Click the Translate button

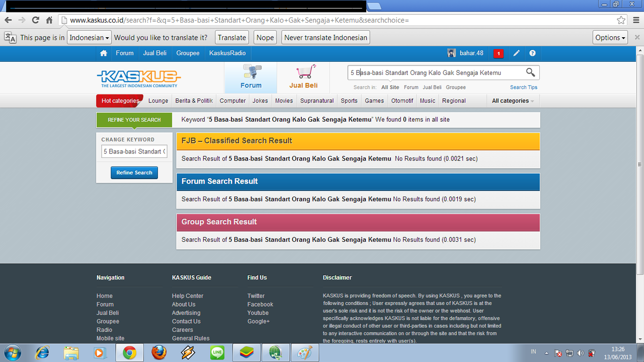232,37
